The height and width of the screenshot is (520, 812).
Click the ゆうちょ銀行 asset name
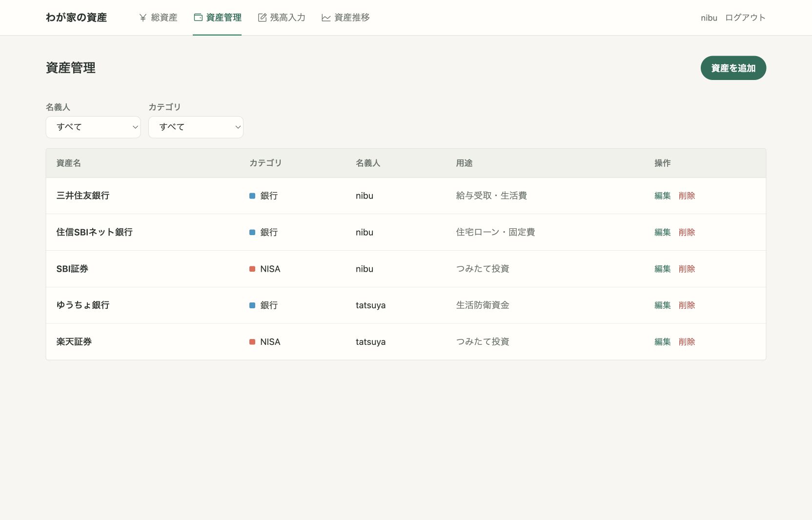pyautogui.click(x=83, y=305)
